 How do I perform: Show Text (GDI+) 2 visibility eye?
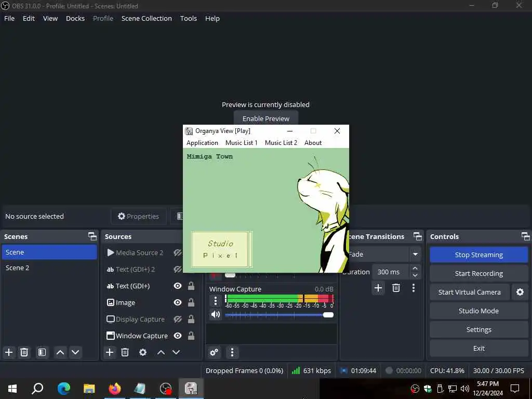pyautogui.click(x=178, y=269)
